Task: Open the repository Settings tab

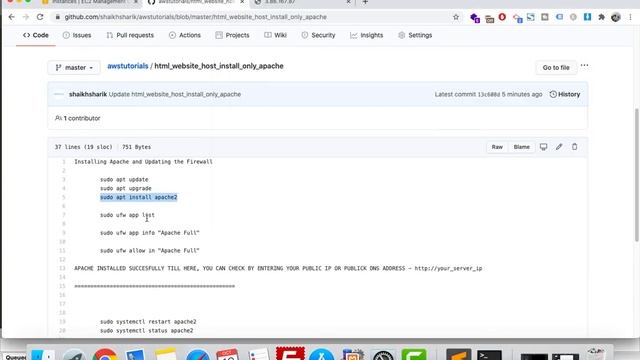Action: (x=415, y=35)
